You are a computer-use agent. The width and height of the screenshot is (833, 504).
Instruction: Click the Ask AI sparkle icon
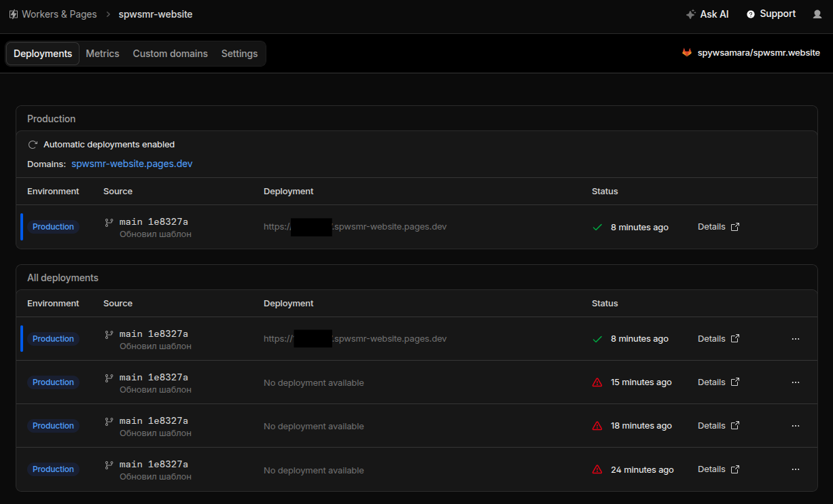(x=690, y=14)
